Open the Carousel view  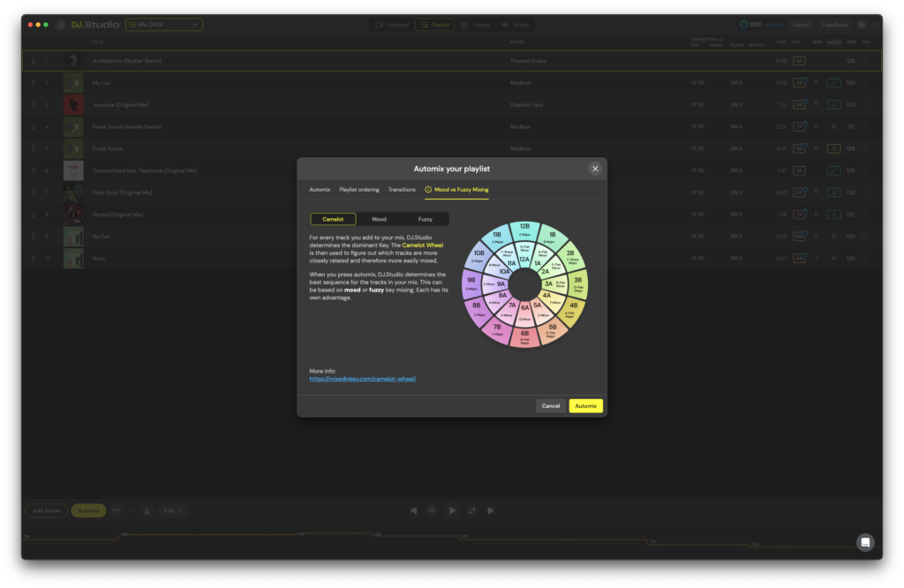391,25
